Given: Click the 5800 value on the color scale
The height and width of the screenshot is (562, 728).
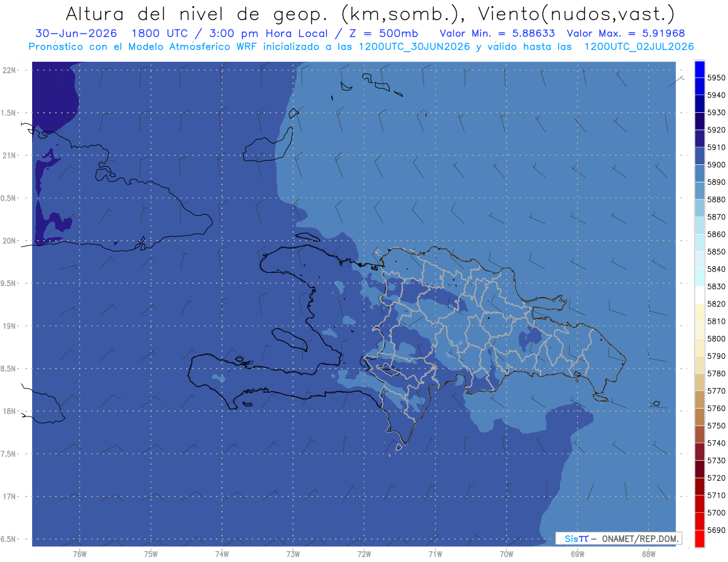Looking at the screenshot, I should coord(716,338).
